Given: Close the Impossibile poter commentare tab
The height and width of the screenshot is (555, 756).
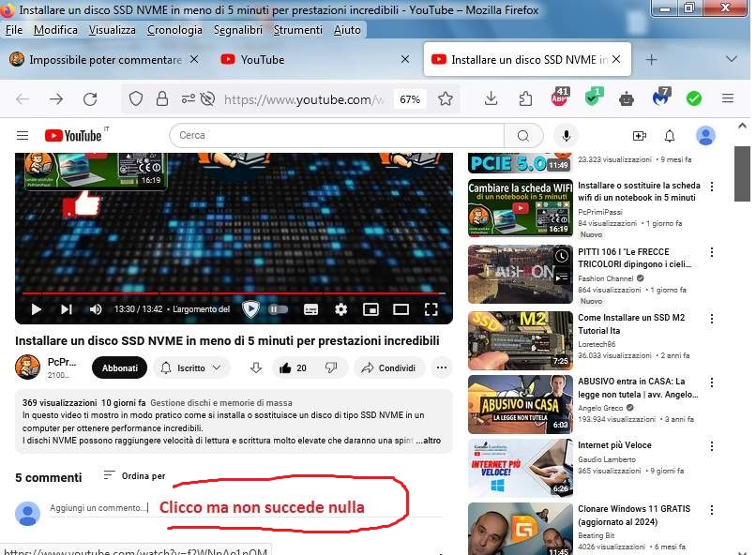Looking at the screenshot, I should [x=194, y=59].
